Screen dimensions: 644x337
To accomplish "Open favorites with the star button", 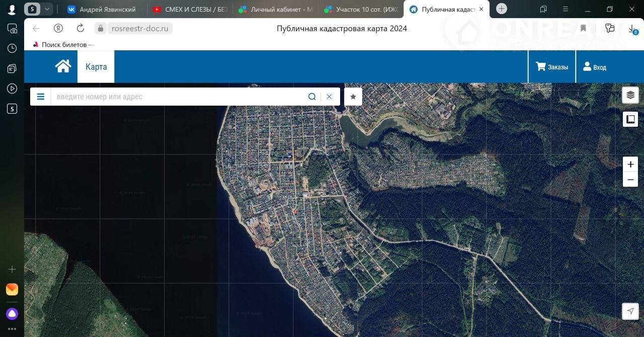I will click(353, 97).
